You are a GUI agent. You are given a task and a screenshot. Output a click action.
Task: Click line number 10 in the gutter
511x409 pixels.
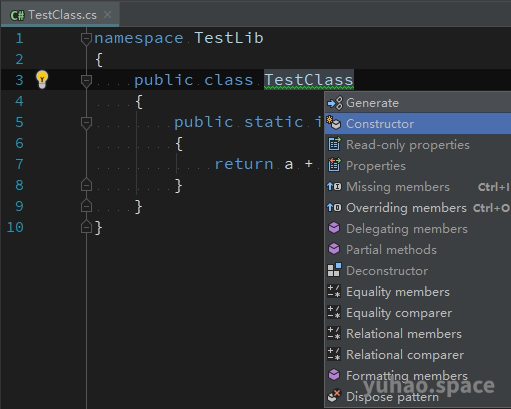click(15, 227)
